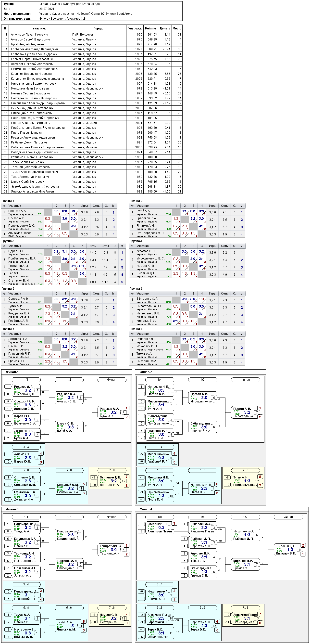The height and width of the screenshot is (644, 310).
Task: Click the '1/8' round header in Финал-4
Action: (x=160, y=517)
